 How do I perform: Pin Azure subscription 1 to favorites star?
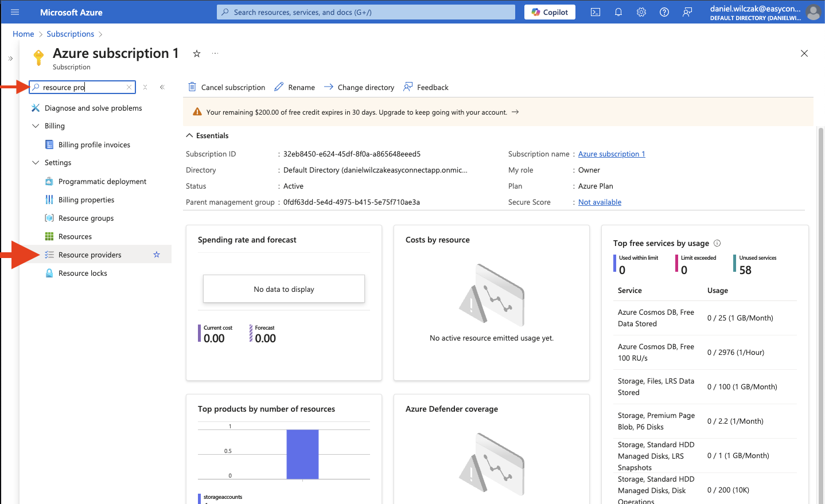[x=197, y=53]
